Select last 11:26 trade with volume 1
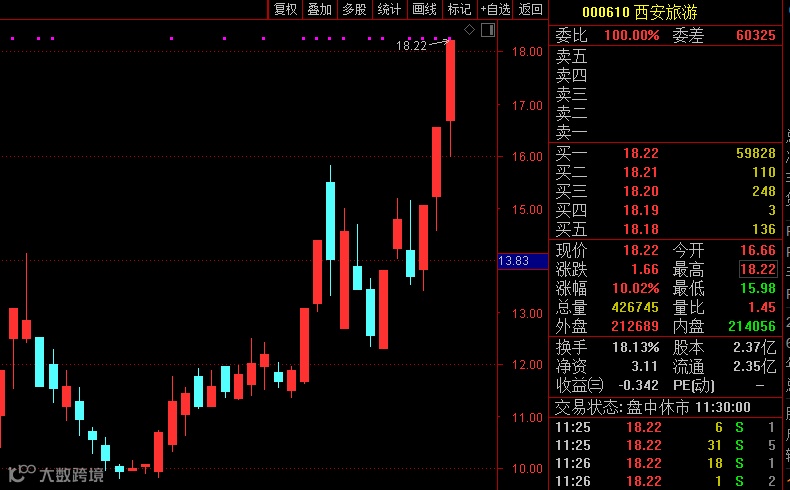This screenshot has width=790, height=490. pyautogui.click(x=666, y=481)
